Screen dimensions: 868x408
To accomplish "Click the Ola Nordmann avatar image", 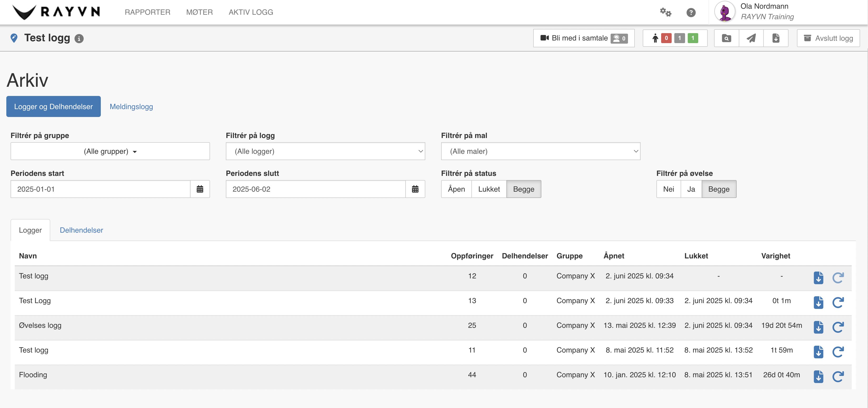I will click(x=725, y=12).
